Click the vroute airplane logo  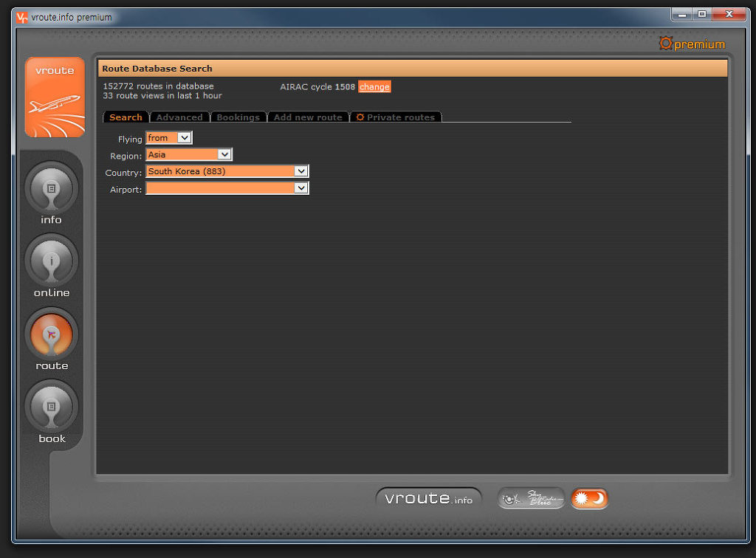coord(55,97)
